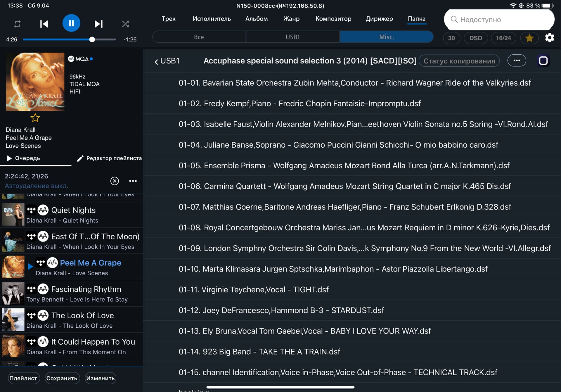Clear the queue with the circled X
This screenshot has height=392, width=561.
(x=115, y=181)
